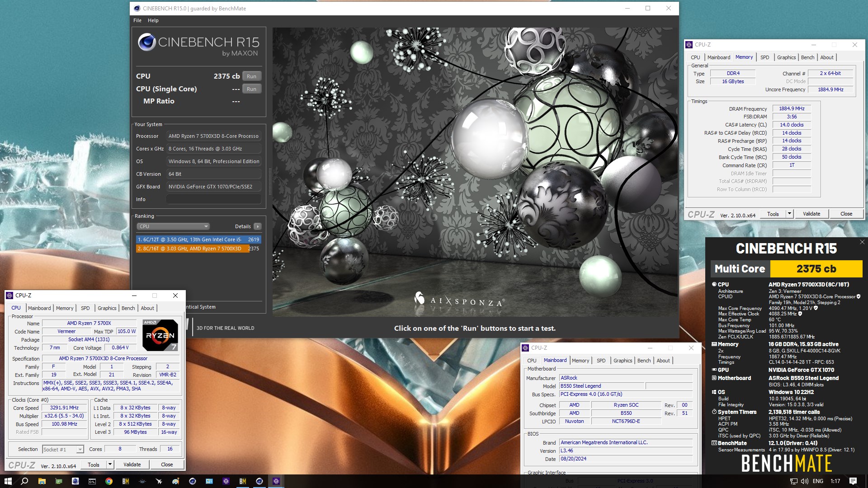The image size is (868, 488).
Task: Open the Windows Start menu
Action: pos(8,481)
